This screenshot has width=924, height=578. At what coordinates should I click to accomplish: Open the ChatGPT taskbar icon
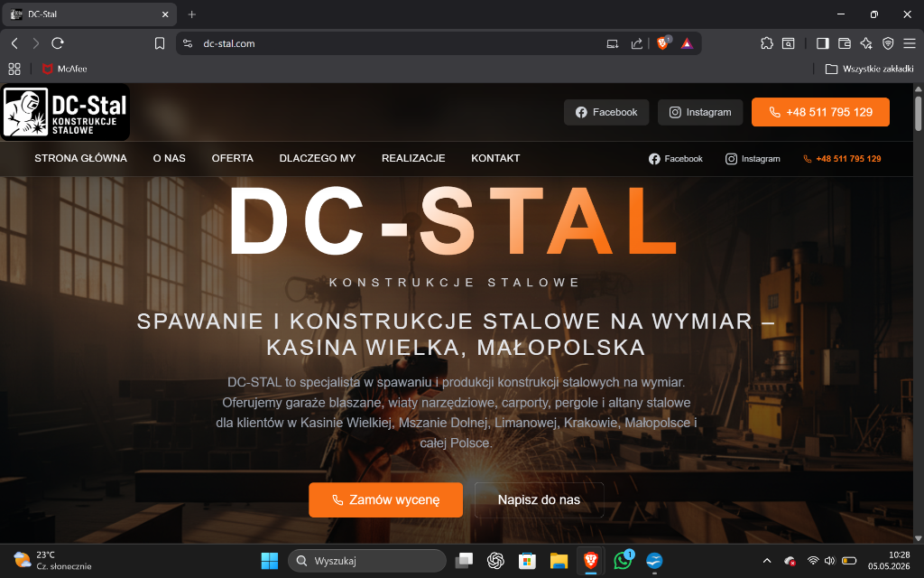click(495, 560)
